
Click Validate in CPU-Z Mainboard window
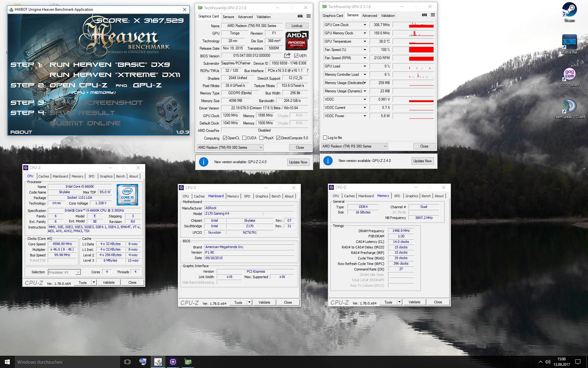264,302
